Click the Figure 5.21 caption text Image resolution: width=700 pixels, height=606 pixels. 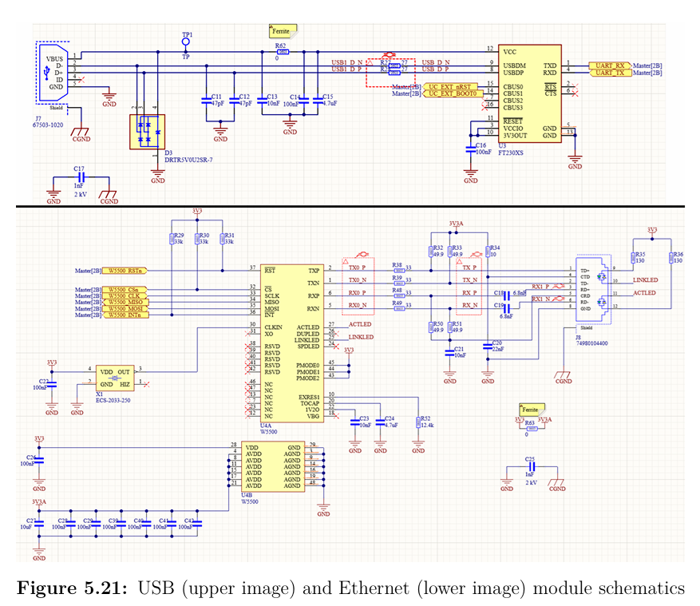[x=350, y=588]
